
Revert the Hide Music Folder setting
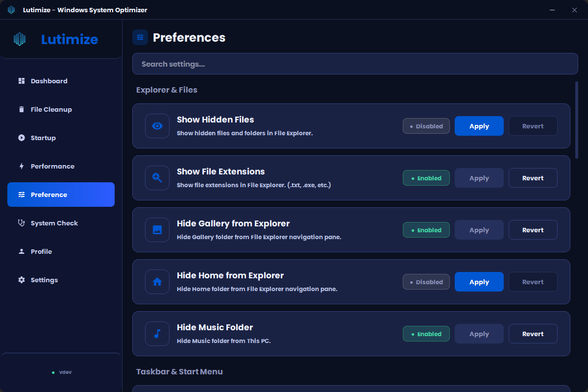(533, 334)
